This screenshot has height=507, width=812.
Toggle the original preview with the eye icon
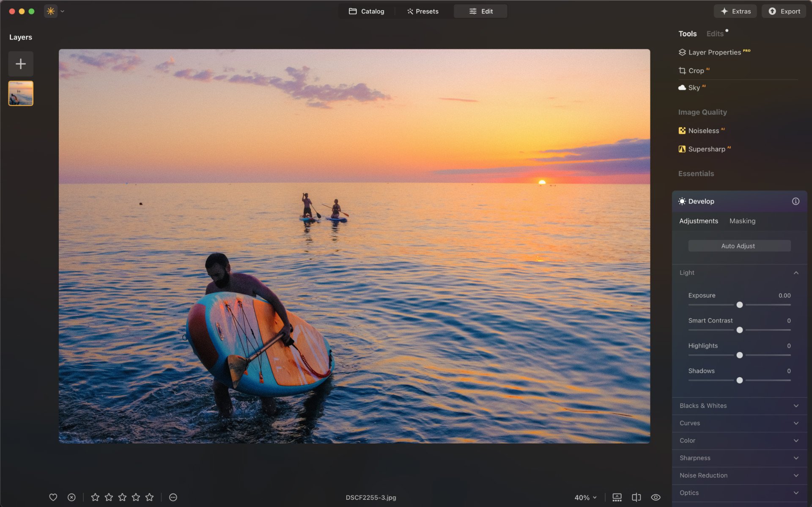click(656, 498)
